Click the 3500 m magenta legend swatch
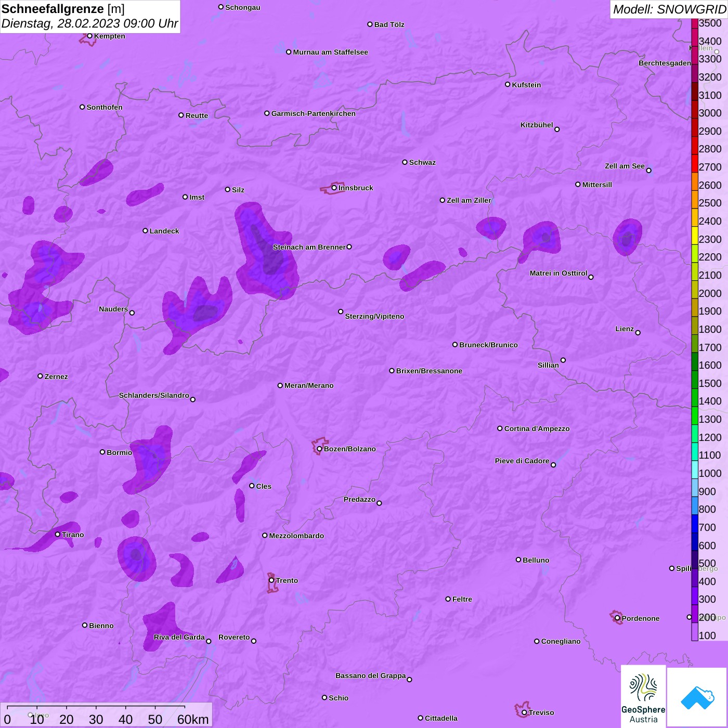The width and height of the screenshot is (728, 728). click(x=695, y=23)
